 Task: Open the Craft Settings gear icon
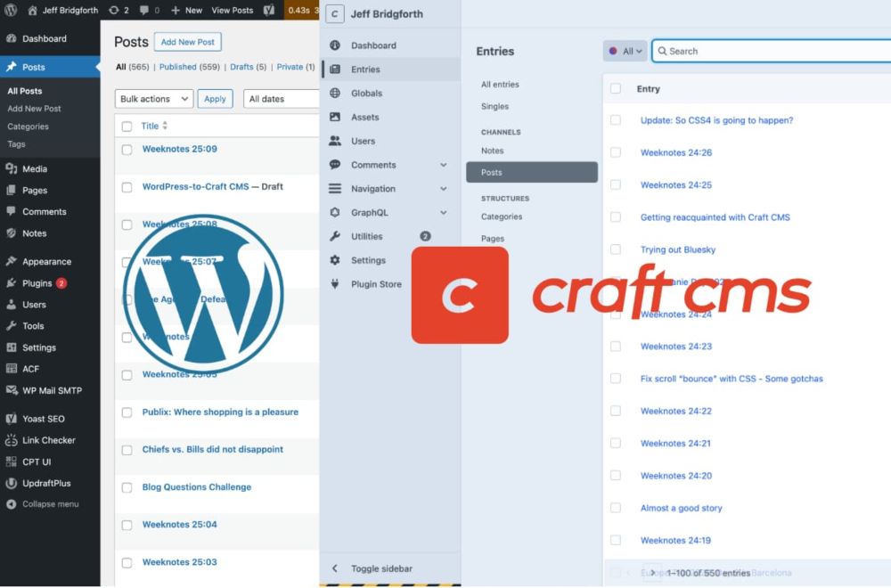[x=335, y=260]
